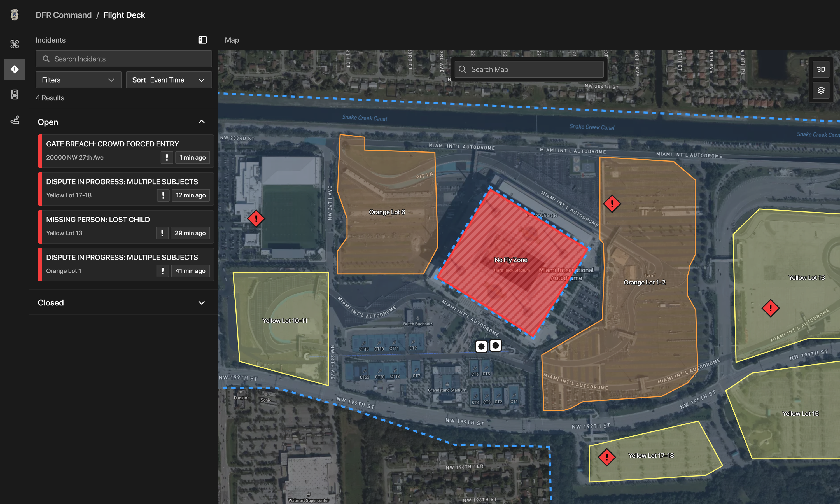
Task: Click the No Fly Zone label
Action: pos(511,260)
